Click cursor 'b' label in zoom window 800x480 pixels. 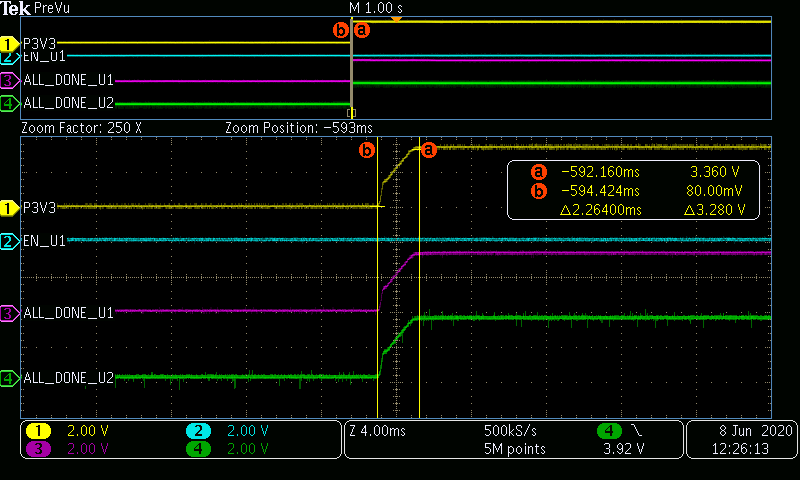tap(367, 150)
